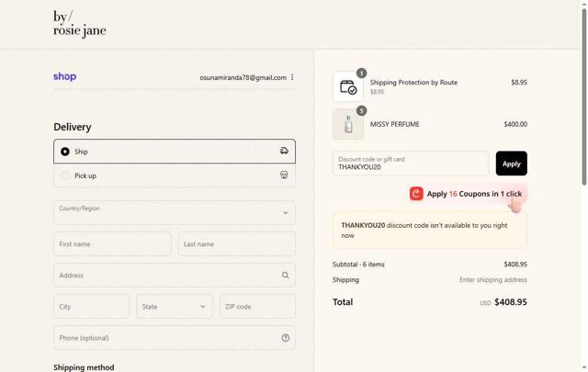Click the red coupon extension icon
The height and width of the screenshot is (372, 588).
tap(416, 194)
